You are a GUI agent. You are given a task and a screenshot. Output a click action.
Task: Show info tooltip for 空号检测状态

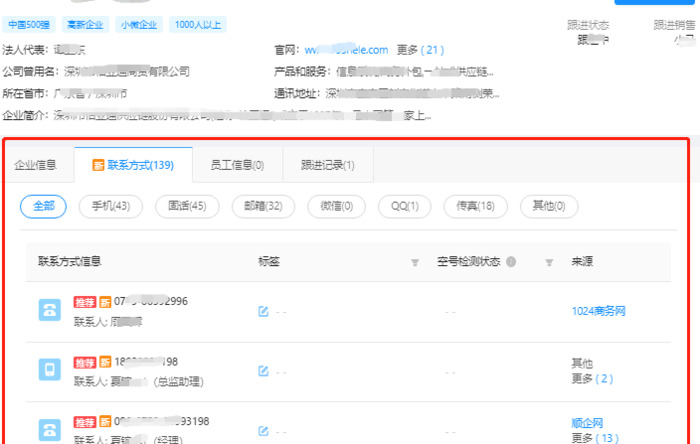tap(511, 262)
